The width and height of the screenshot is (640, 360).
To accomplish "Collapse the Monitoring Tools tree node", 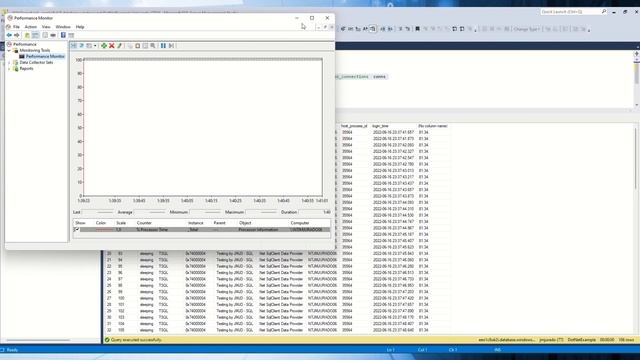I will (9, 50).
